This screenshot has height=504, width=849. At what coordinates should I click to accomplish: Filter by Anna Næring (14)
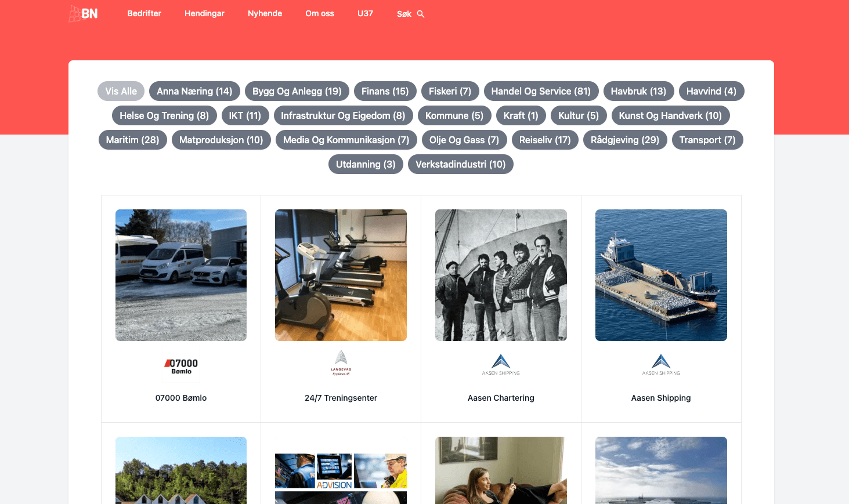[x=194, y=91]
